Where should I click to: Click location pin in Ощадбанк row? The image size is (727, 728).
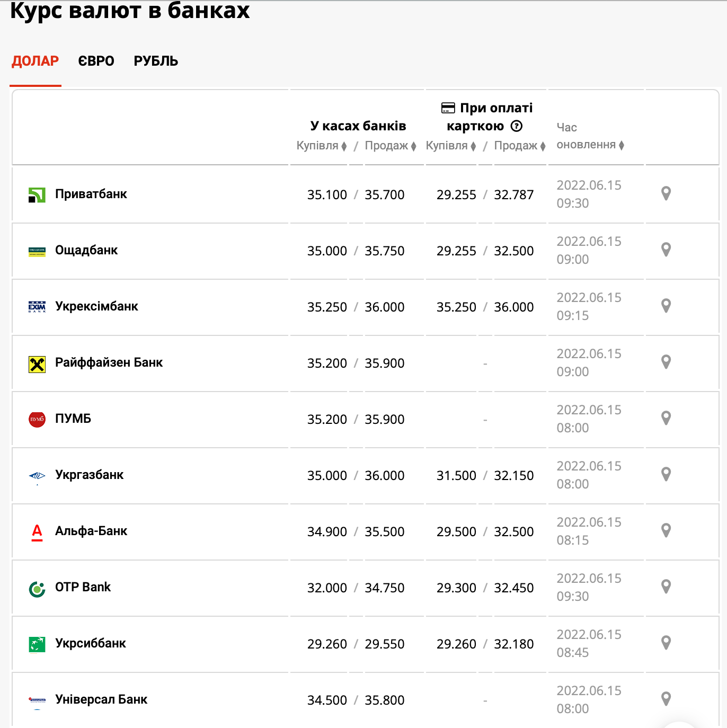[666, 250]
